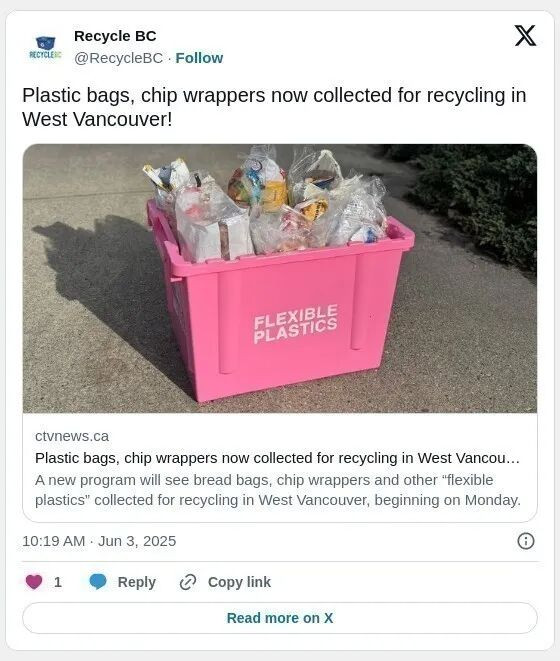
Task: Click the FLEXIBLE PLASTICS label in photo
Action: tap(296, 324)
